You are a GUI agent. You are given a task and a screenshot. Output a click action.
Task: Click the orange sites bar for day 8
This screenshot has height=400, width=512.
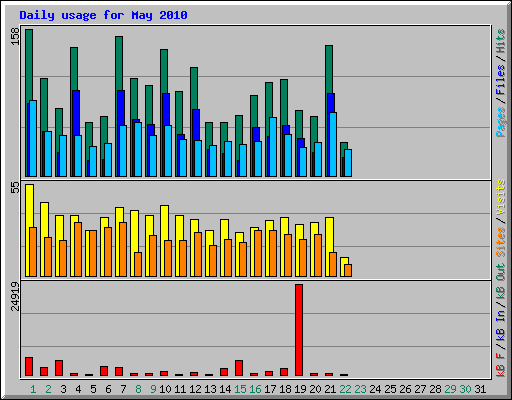(138, 264)
